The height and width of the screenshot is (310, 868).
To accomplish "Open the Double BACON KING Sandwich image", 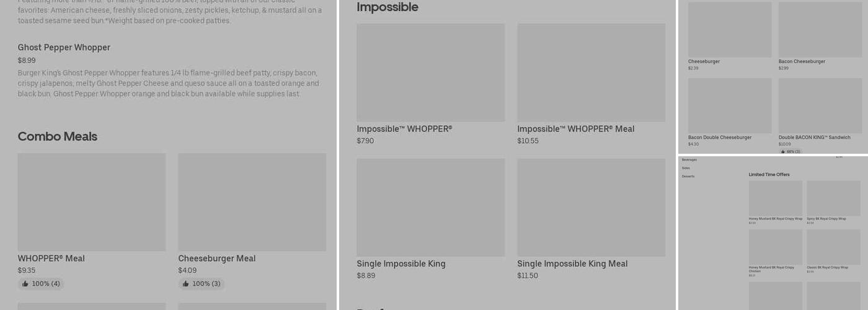I will pyautogui.click(x=820, y=105).
